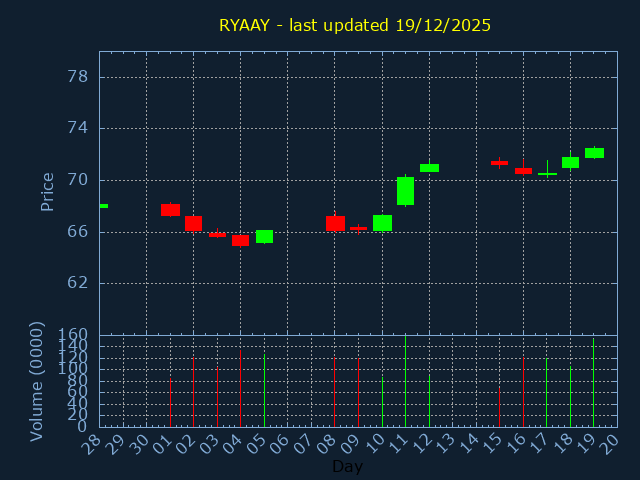640x480 pixels.
Task: Select the red volume bar on day 01
Action: pos(170,402)
